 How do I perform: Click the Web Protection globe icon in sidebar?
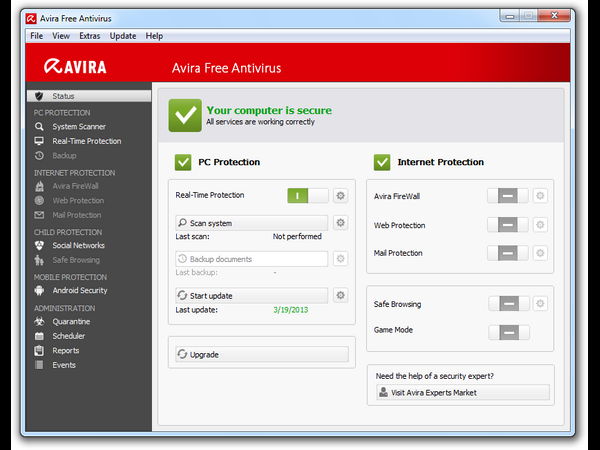(39, 200)
